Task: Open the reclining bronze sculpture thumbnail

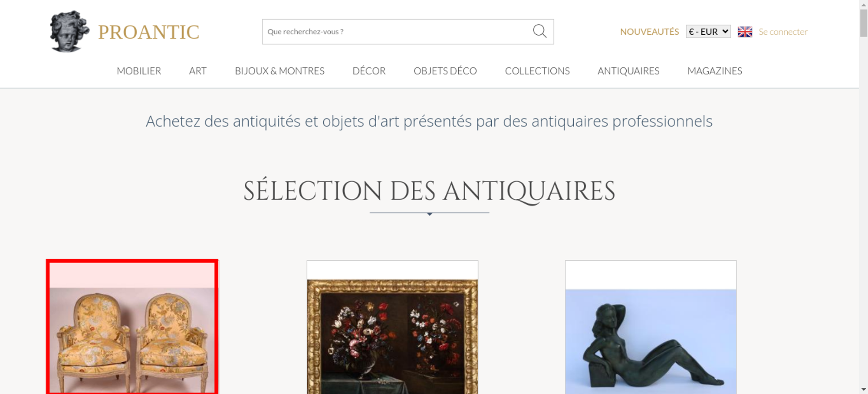Action: (651, 328)
